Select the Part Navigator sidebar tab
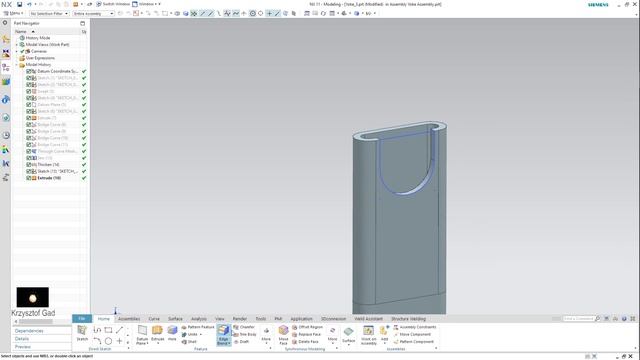The width and height of the screenshot is (640, 360). tap(6, 67)
